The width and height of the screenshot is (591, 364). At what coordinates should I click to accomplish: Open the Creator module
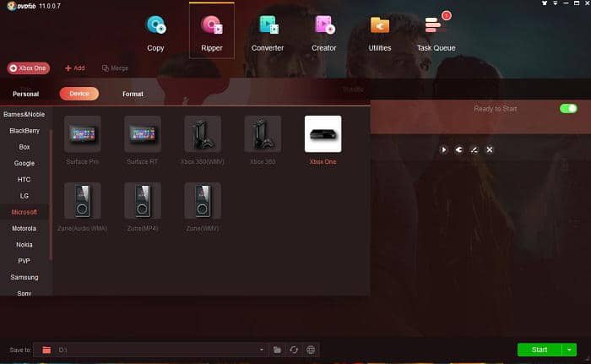[323, 33]
